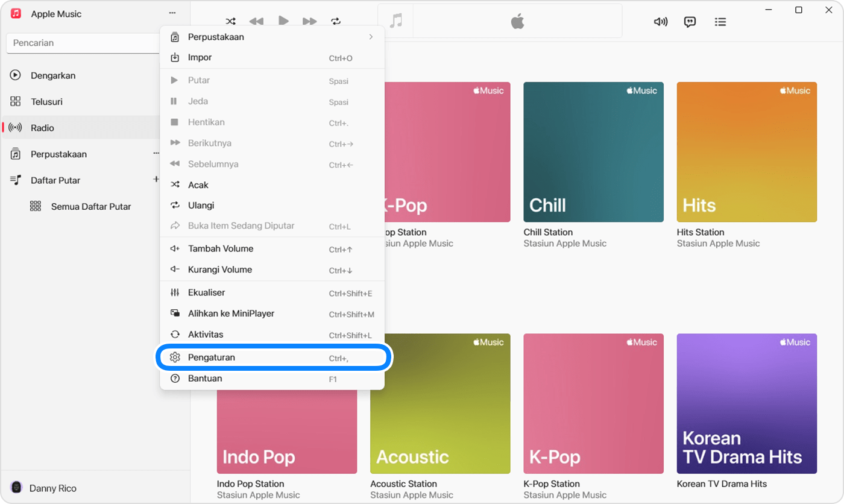This screenshot has width=844, height=504.
Task: Open Ekualiser from the menu
Action: click(x=272, y=293)
